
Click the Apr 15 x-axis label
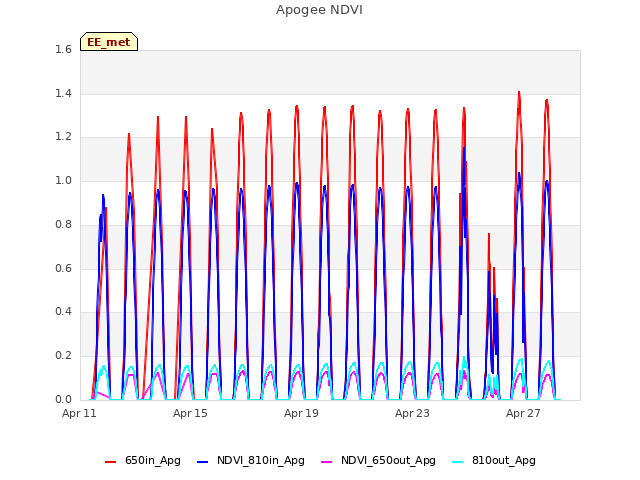pos(190,413)
